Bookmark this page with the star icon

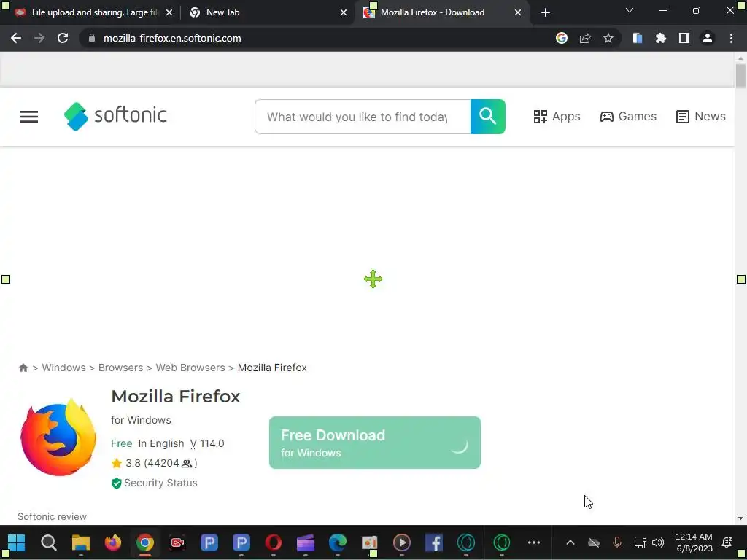click(608, 38)
